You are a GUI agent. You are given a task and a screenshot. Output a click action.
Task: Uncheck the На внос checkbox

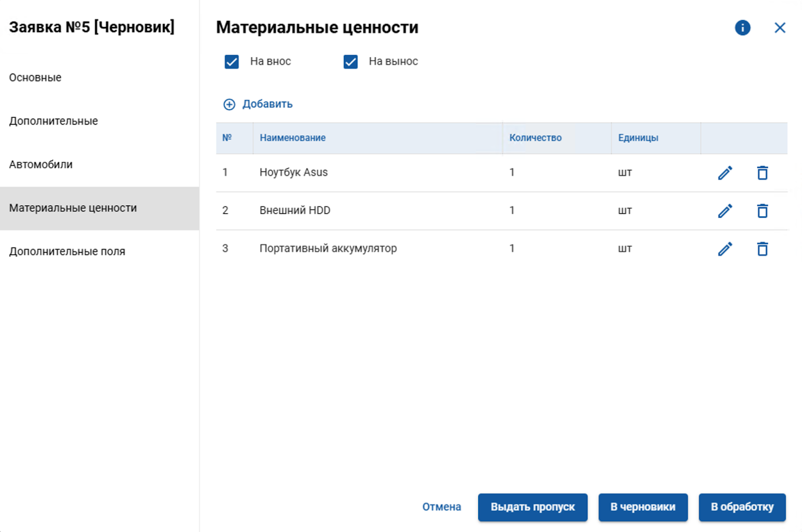pyautogui.click(x=231, y=61)
